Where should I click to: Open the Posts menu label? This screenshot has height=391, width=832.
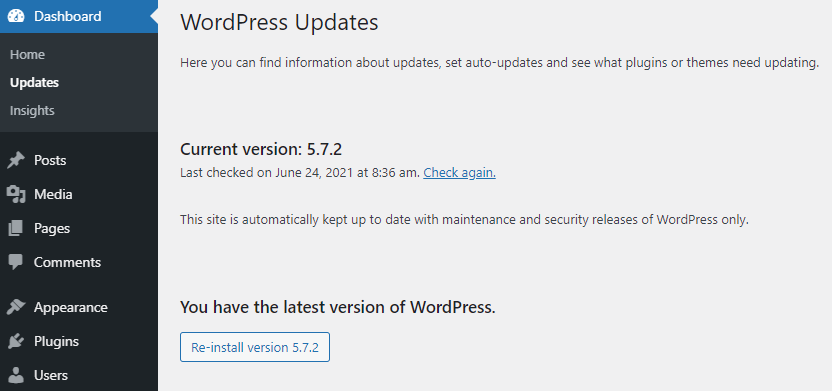[50, 160]
